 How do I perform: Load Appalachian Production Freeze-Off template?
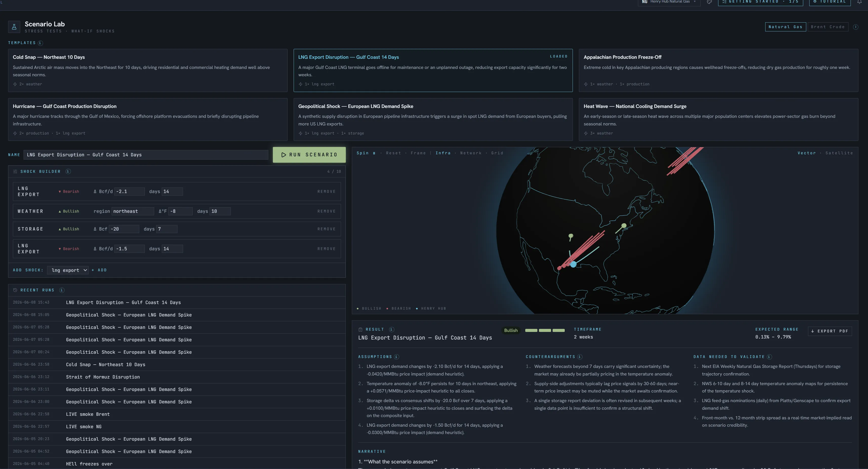pos(718,70)
